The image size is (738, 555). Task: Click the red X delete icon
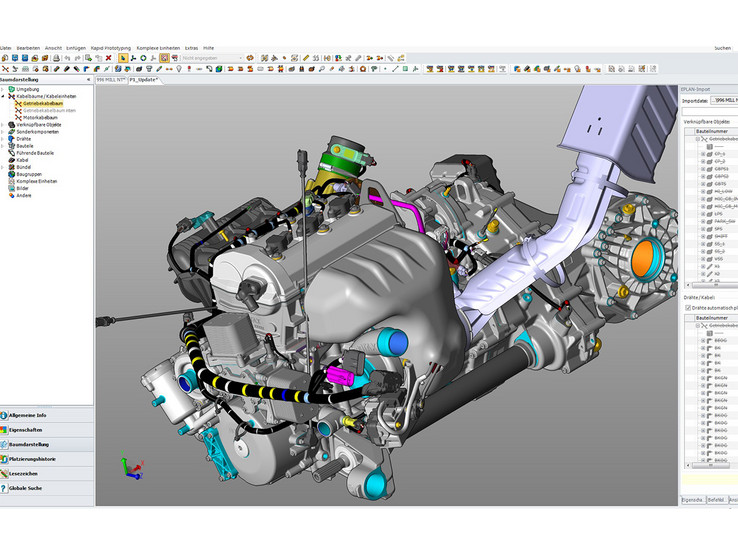coord(108,58)
